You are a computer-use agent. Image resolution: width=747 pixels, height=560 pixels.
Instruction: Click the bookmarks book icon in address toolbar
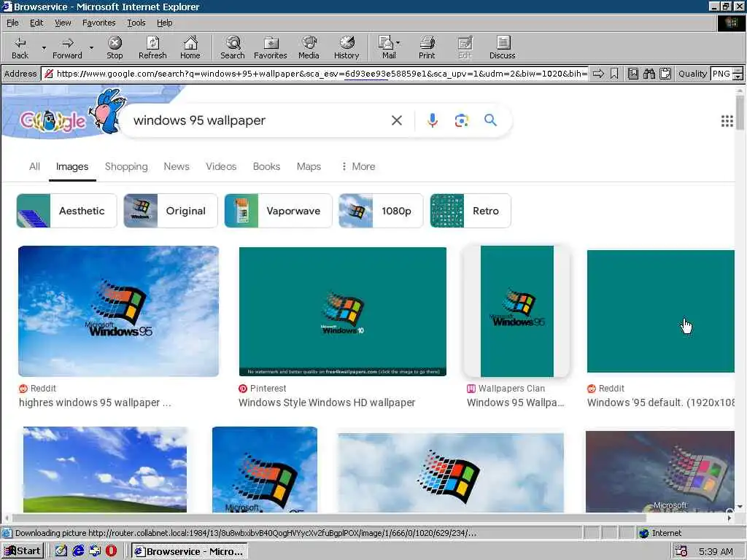pos(632,74)
